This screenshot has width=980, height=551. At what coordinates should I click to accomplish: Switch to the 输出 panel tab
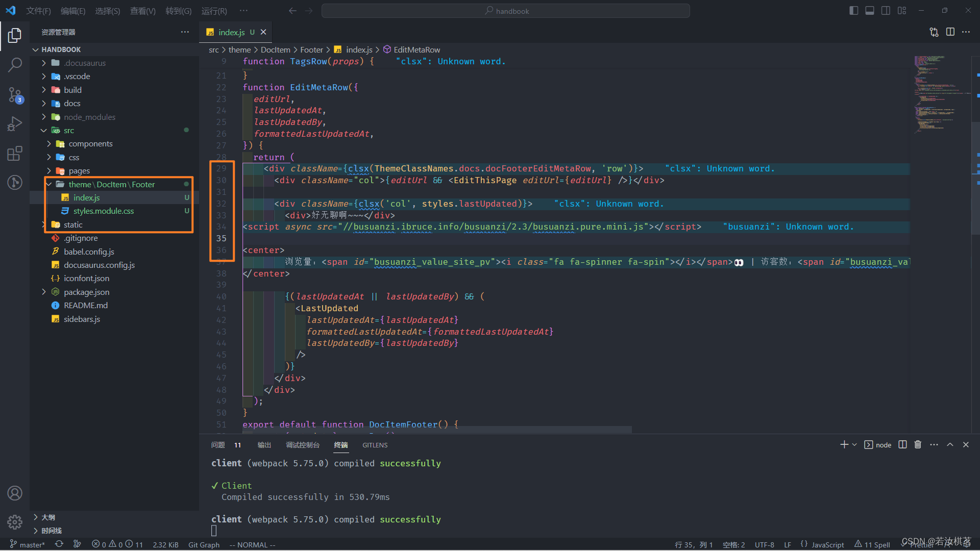264,445
